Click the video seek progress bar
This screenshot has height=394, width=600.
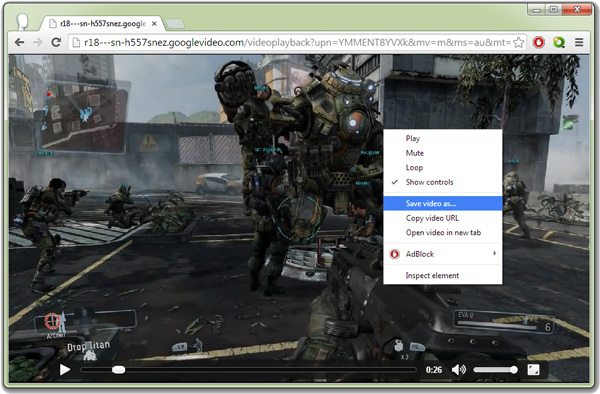click(248, 370)
